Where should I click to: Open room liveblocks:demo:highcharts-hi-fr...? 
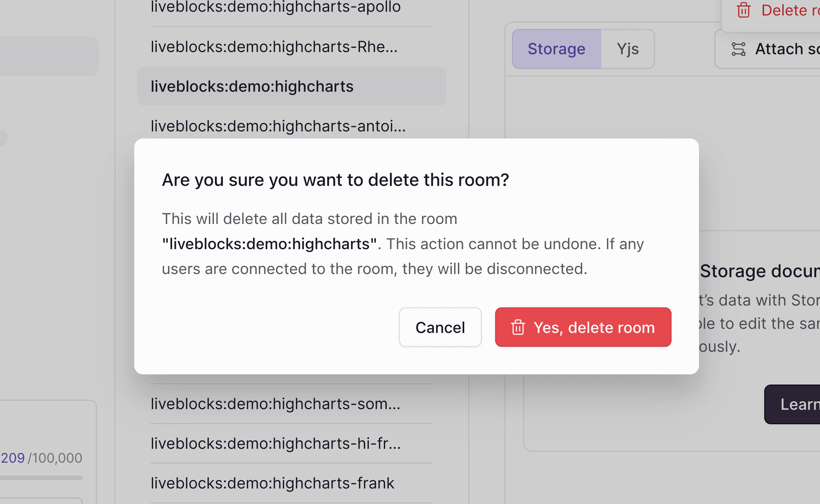coord(275,443)
